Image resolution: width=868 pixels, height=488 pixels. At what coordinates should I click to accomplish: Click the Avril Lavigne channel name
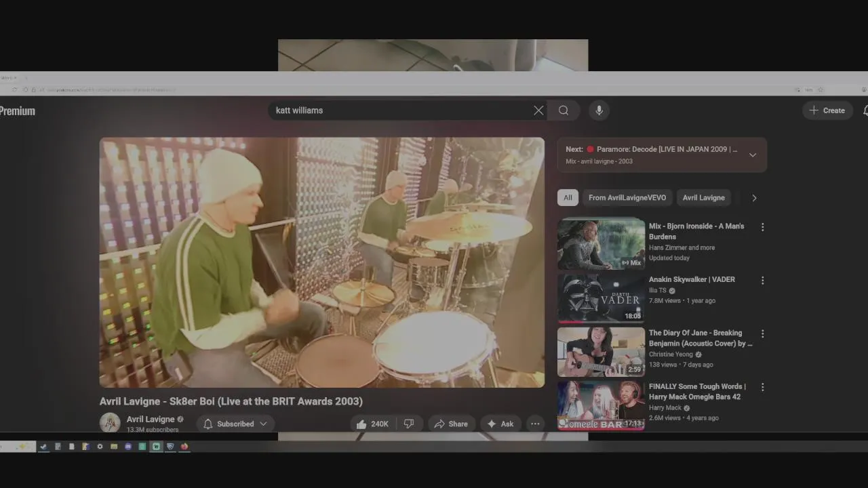[151, 420]
